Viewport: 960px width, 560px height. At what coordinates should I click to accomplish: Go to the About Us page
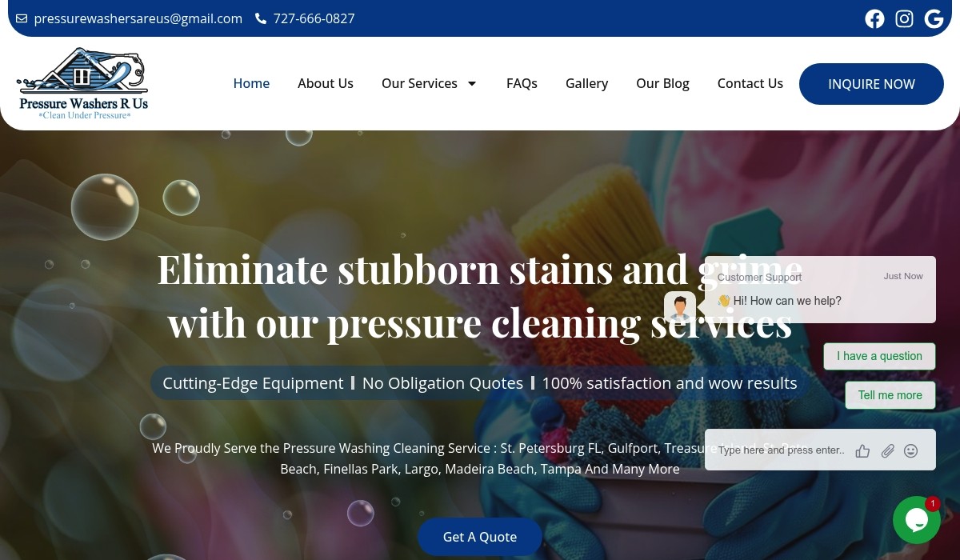coord(326,83)
